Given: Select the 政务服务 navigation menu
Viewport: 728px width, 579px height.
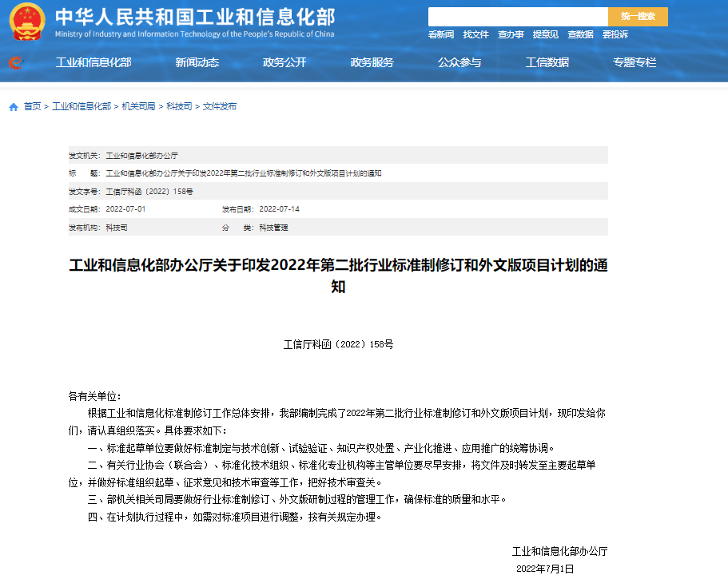Looking at the screenshot, I should point(372,62).
